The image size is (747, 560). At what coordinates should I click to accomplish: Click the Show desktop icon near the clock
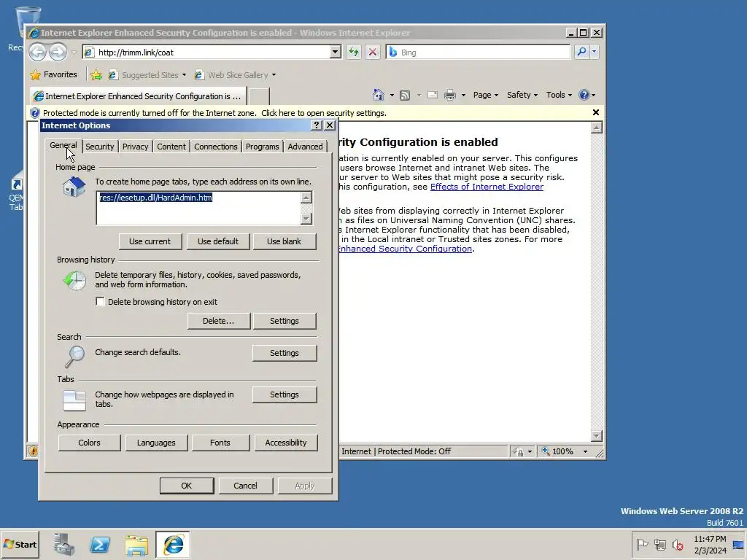[x=738, y=545]
